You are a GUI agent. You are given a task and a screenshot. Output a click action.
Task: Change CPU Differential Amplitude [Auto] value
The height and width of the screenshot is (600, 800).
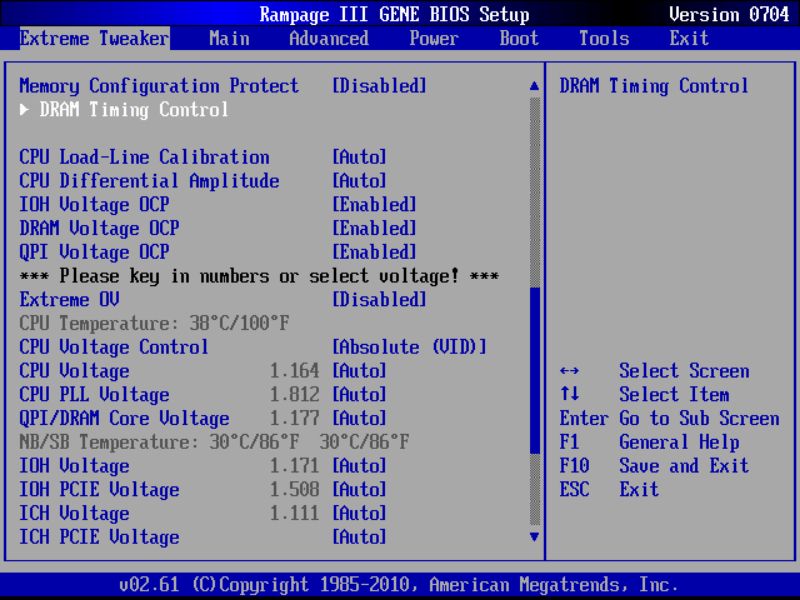tap(359, 181)
